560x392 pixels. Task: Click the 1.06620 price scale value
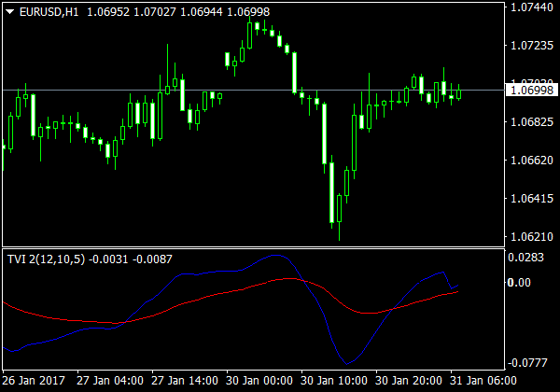tap(530, 161)
